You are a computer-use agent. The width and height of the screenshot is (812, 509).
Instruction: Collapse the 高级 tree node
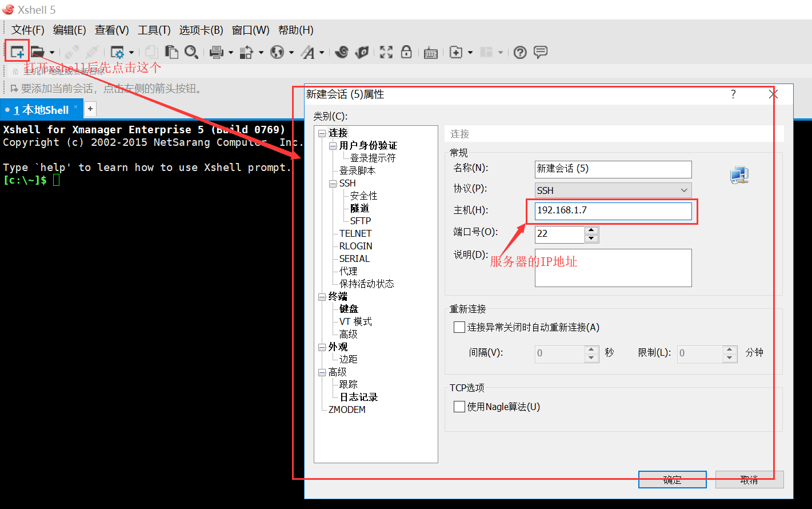pyautogui.click(x=322, y=372)
